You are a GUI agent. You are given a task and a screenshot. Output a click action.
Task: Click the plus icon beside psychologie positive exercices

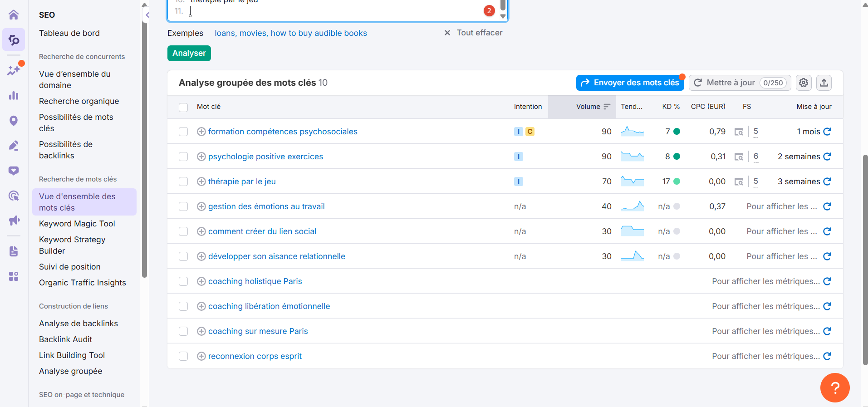point(201,157)
